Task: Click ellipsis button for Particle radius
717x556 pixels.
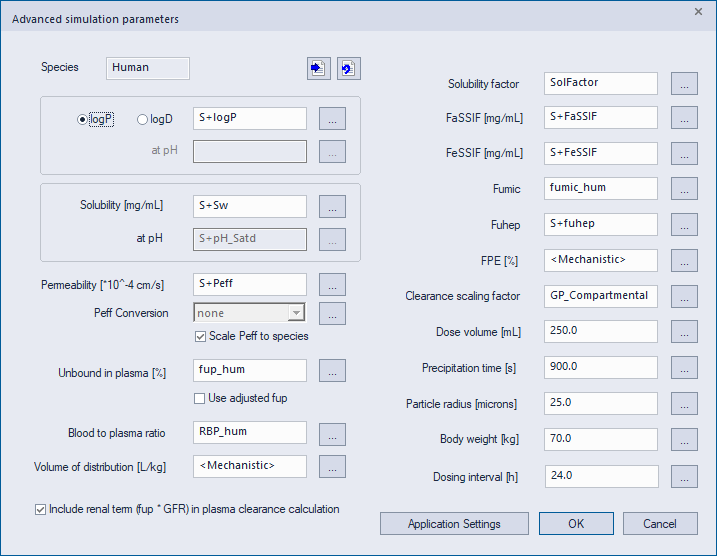Action: tap(685, 403)
